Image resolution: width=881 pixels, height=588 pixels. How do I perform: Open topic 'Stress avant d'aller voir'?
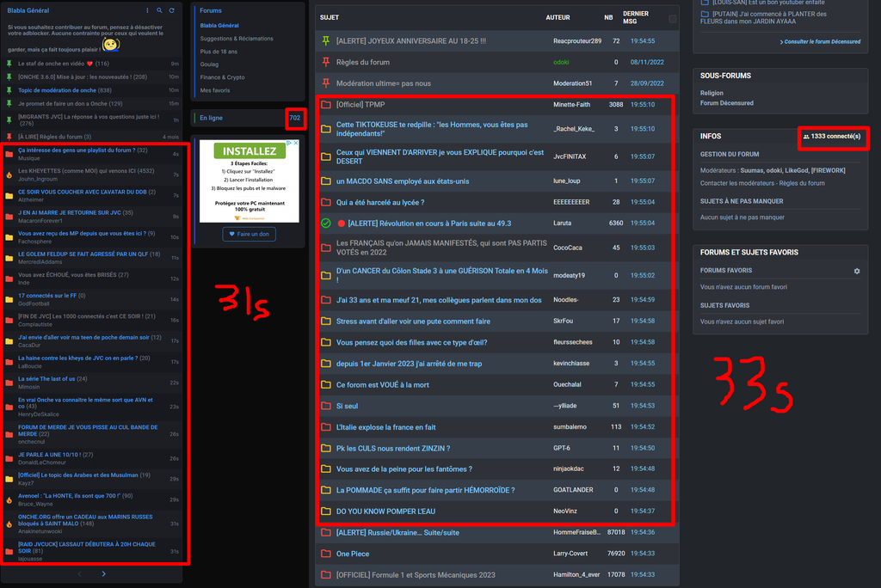click(413, 322)
